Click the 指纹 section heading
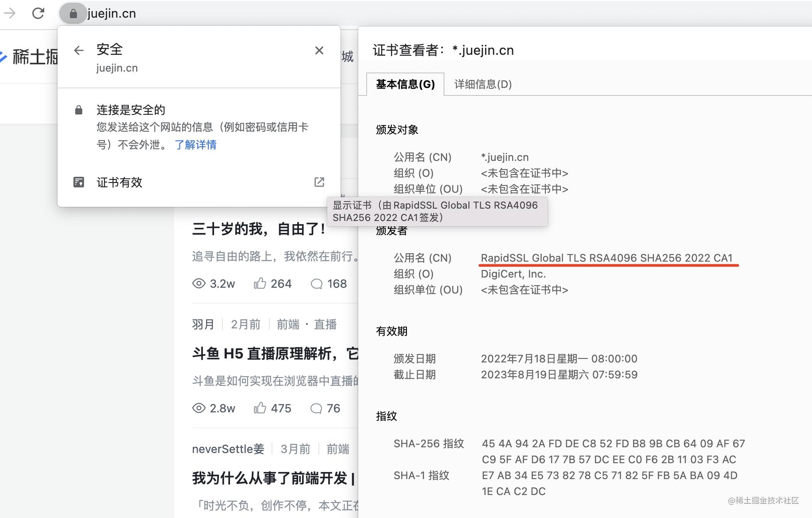Image resolution: width=812 pixels, height=518 pixels. tap(387, 416)
